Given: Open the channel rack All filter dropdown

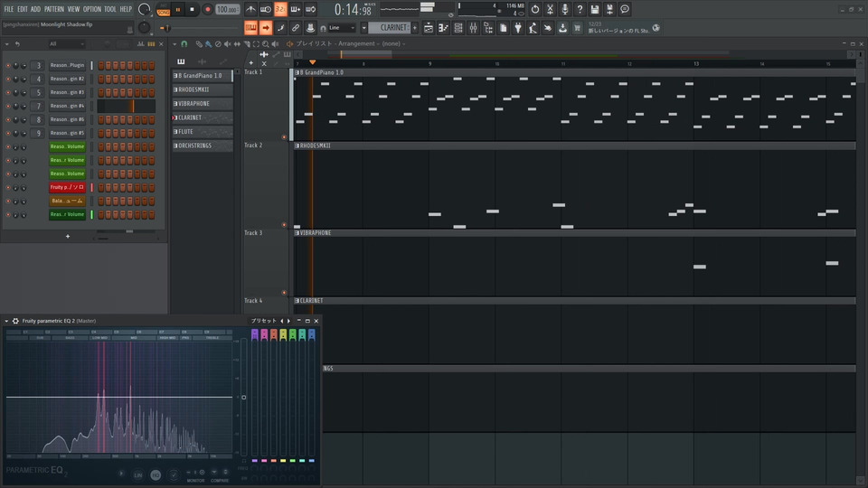Looking at the screenshot, I should pos(66,43).
